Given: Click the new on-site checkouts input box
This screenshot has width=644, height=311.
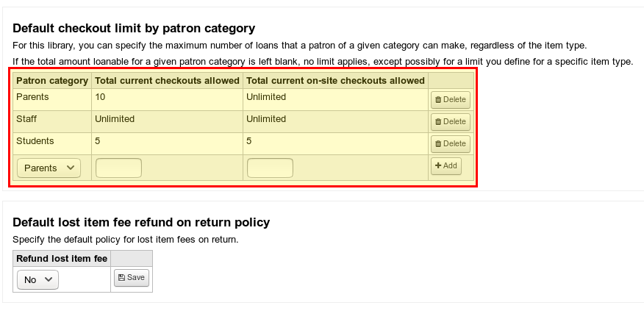Looking at the screenshot, I should pyautogui.click(x=270, y=168).
